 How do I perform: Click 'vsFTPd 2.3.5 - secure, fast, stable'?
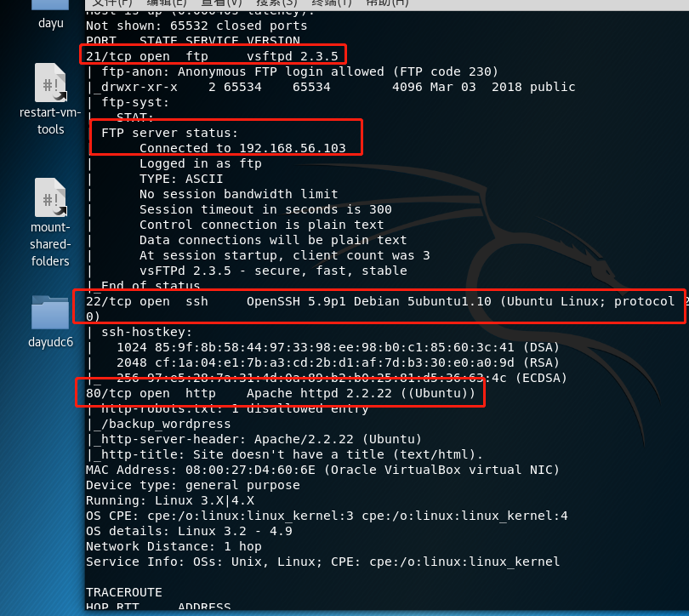coord(273,271)
